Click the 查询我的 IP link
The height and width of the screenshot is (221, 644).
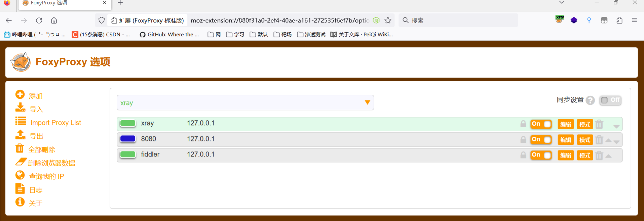(x=46, y=176)
